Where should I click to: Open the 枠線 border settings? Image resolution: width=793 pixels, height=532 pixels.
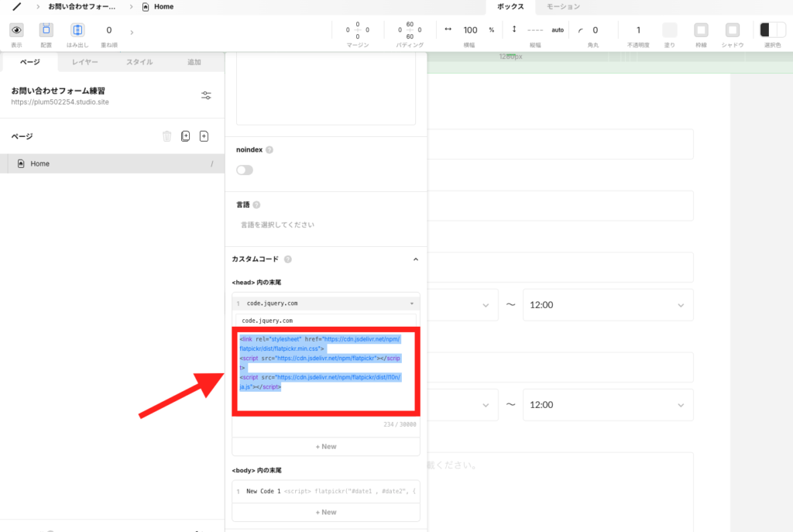pyautogui.click(x=701, y=30)
